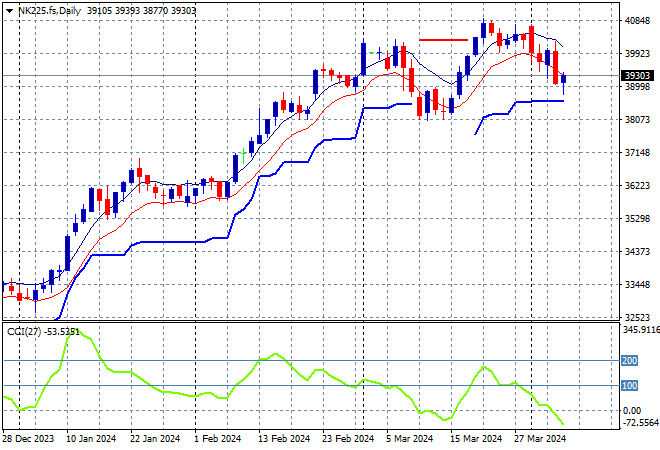Select the NK225.fs,Daily symbol title
Viewport: 660px width, 450px height.
coord(50,11)
